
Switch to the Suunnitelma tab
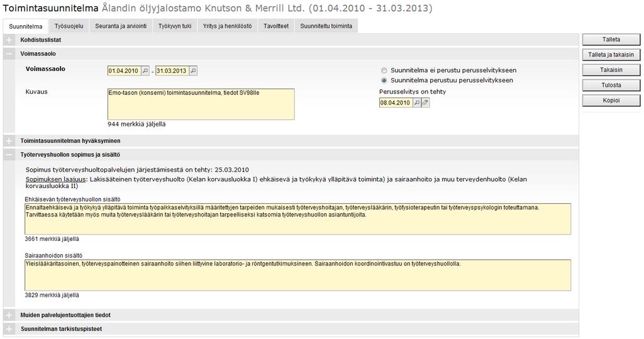click(x=25, y=26)
